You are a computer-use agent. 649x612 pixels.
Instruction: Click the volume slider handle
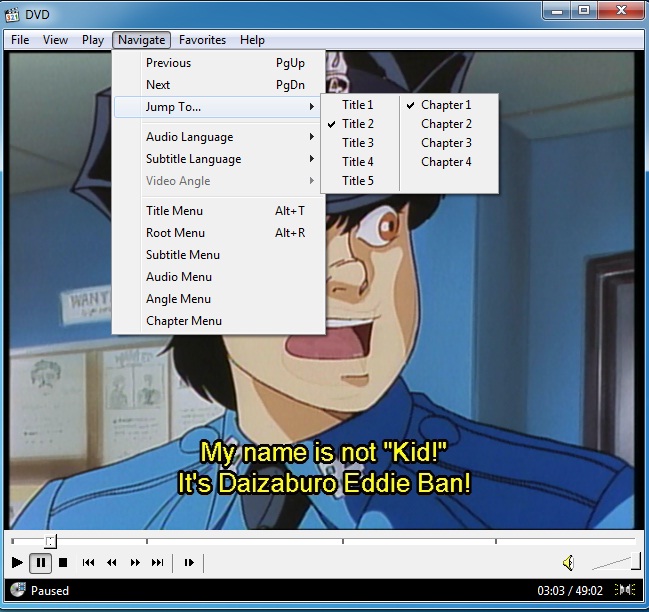coord(635,562)
